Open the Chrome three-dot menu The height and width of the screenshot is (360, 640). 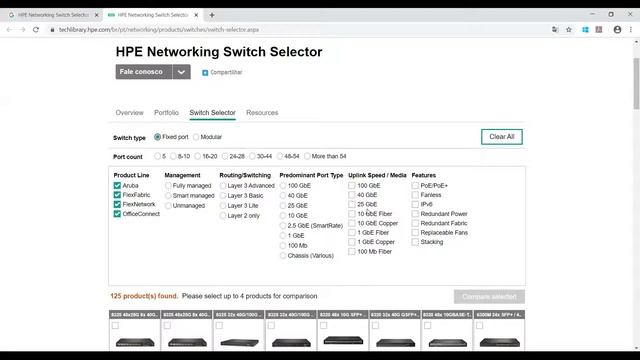pyautogui.click(x=631, y=29)
